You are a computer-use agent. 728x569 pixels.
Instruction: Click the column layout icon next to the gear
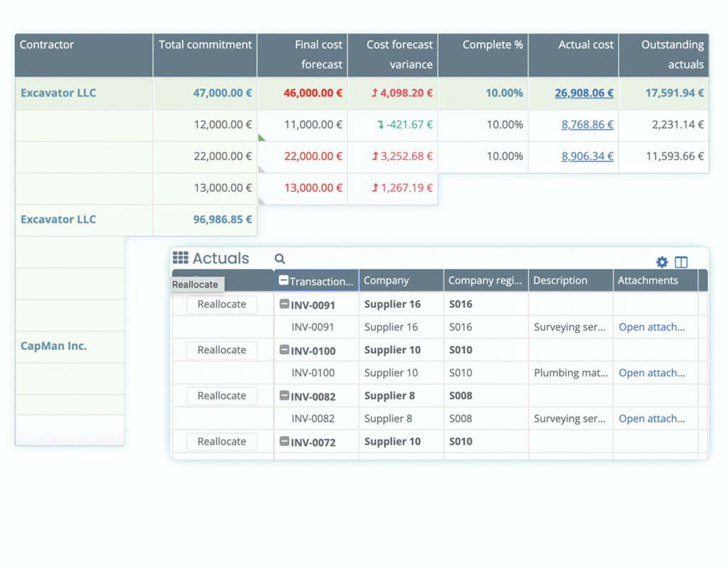point(681,261)
